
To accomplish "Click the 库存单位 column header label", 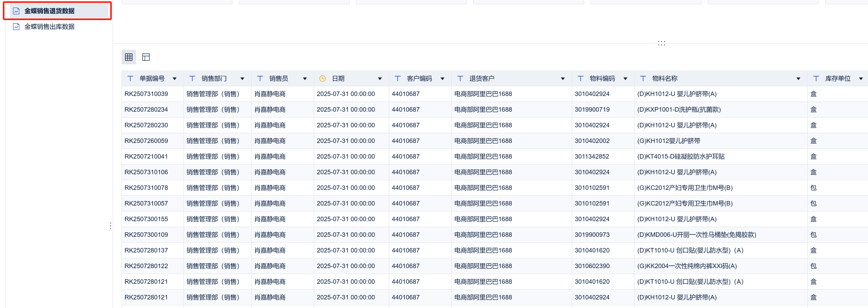I will tap(838, 78).
